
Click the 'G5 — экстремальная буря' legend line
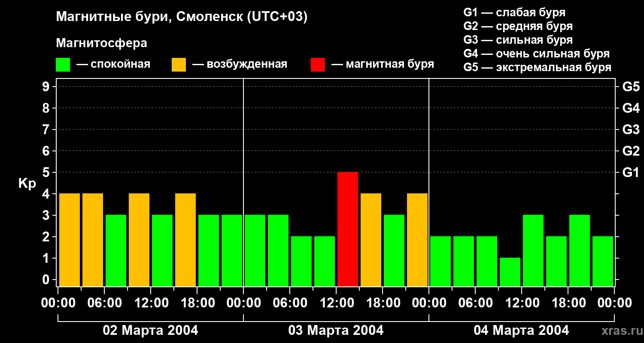(x=537, y=67)
